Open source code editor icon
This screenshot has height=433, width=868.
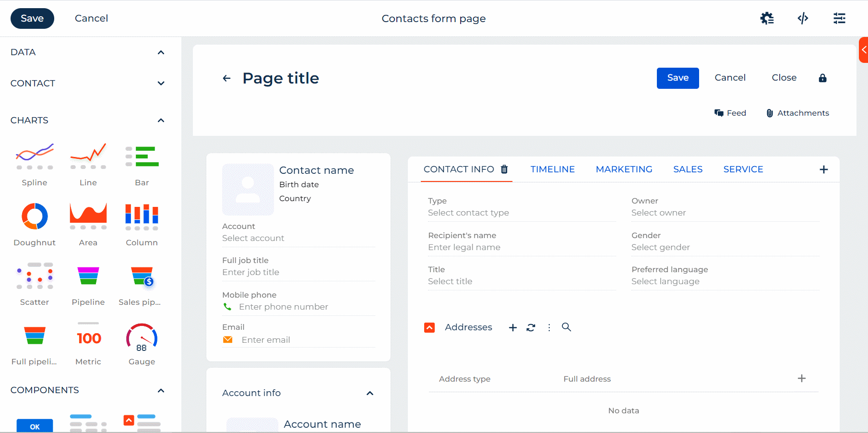[x=803, y=18]
